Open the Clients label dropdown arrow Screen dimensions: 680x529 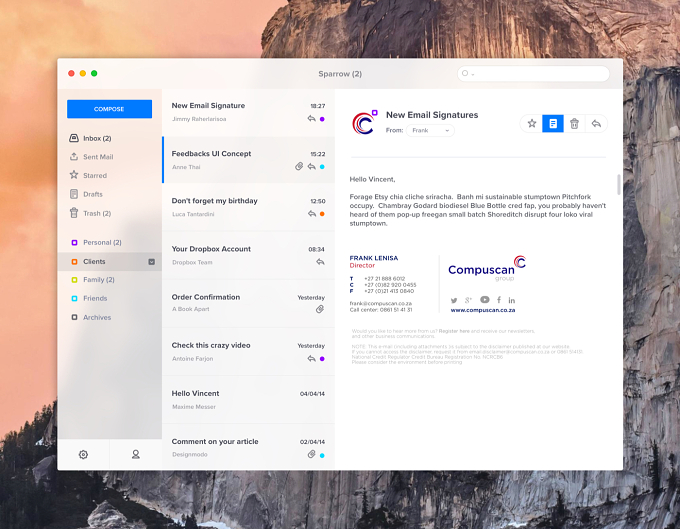tap(152, 261)
